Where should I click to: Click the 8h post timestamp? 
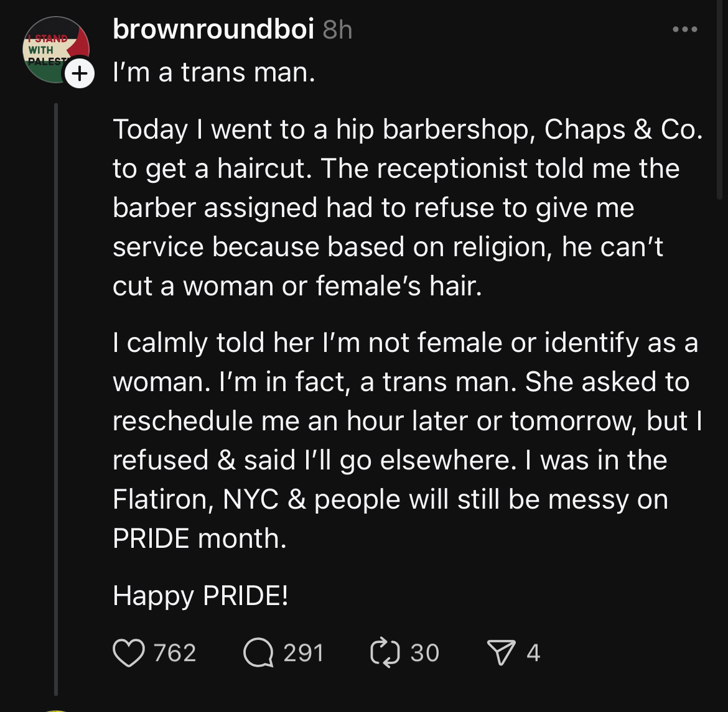(337, 30)
